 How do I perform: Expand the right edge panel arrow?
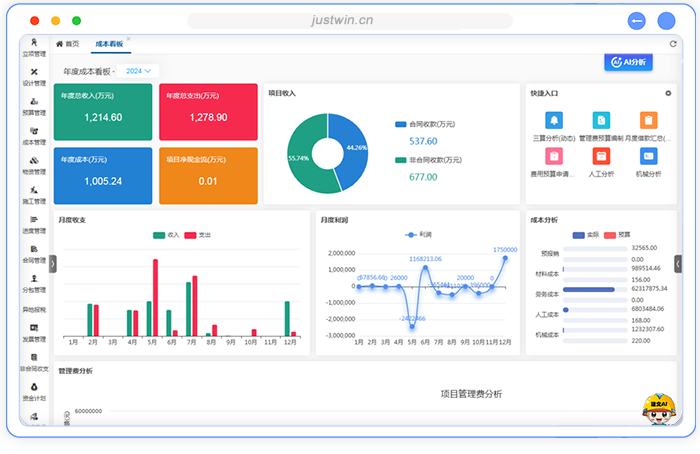677,263
